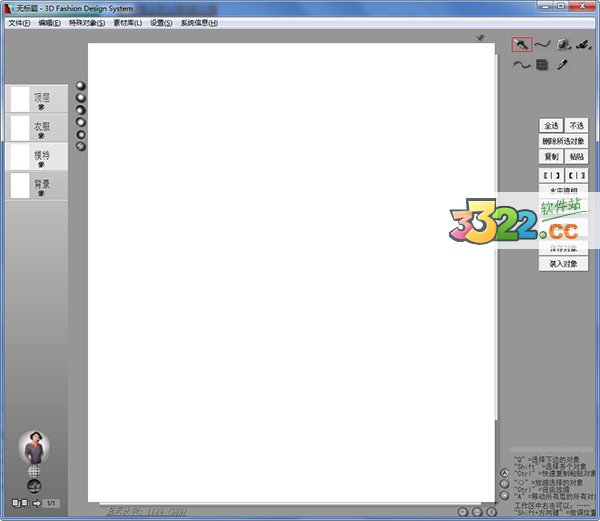This screenshot has height=521, width=600.
Task: Open the 设置(S) menu
Action: [x=161, y=23]
